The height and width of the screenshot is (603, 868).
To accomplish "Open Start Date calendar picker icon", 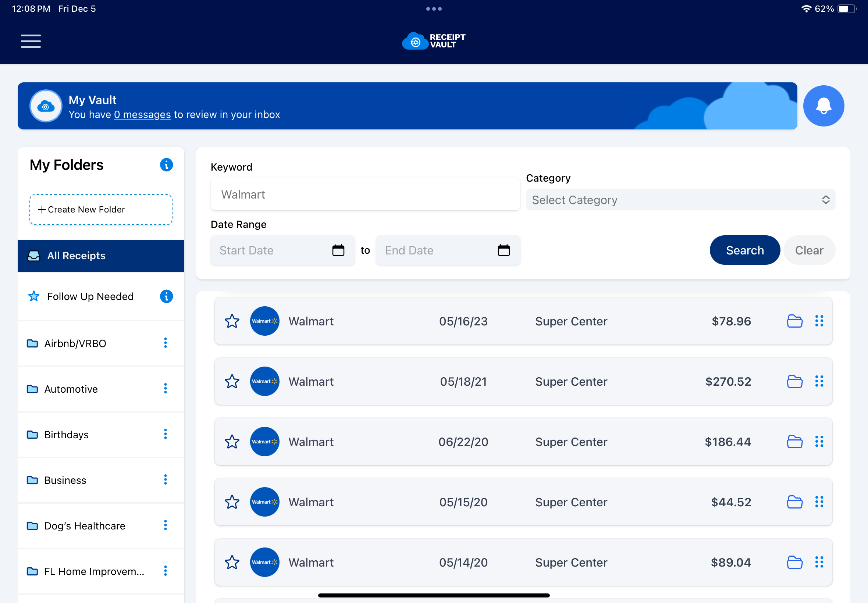I will (x=338, y=250).
